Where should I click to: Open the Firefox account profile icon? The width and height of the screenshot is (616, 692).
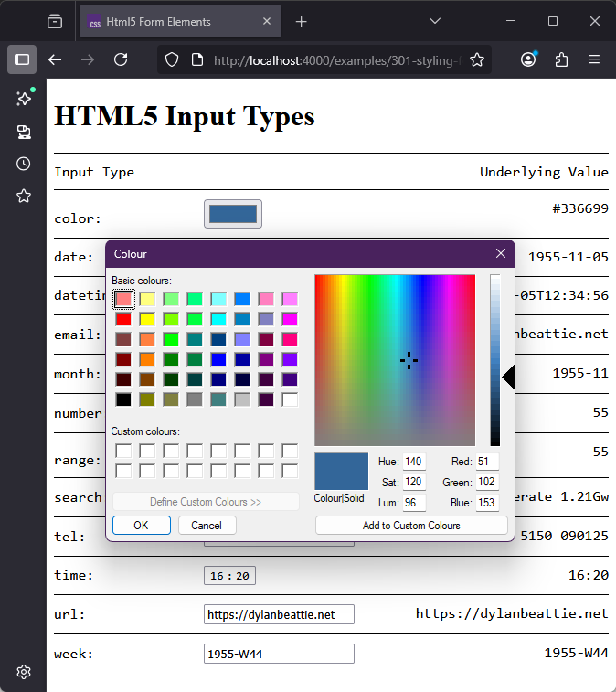[528, 59]
